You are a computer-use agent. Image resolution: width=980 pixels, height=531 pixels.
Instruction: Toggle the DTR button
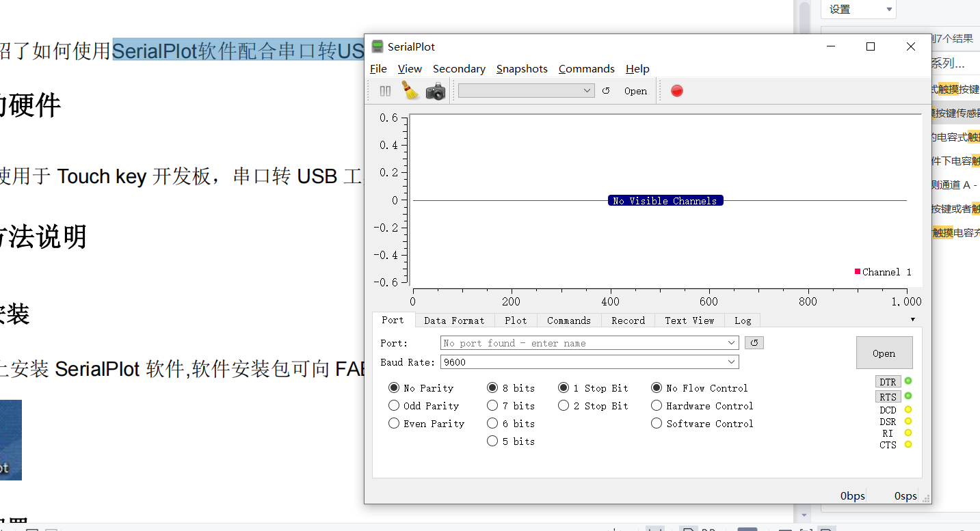(888, 382)
